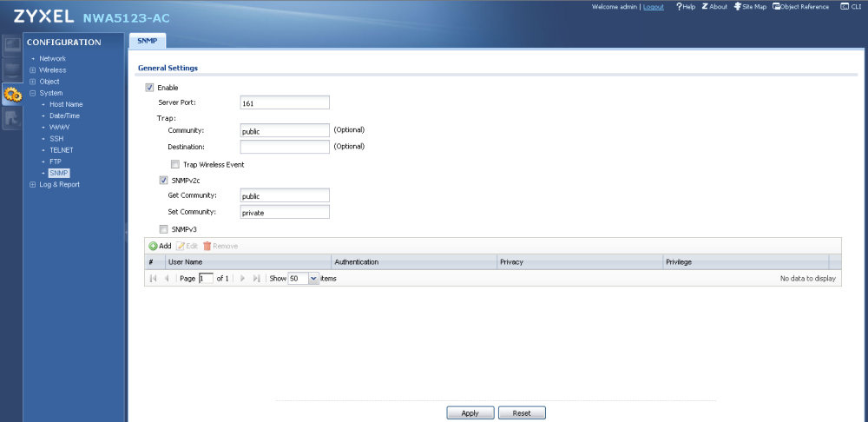Image resolution: width=868 pixels, height=422 pixels.
Task: Open Host Name settings
Action: 66,104
